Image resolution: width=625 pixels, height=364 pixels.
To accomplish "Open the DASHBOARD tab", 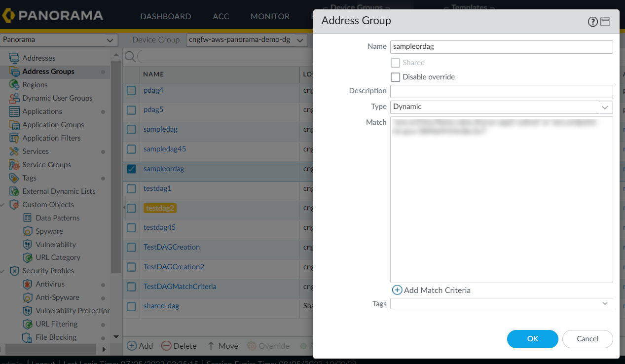I will 165,16.
